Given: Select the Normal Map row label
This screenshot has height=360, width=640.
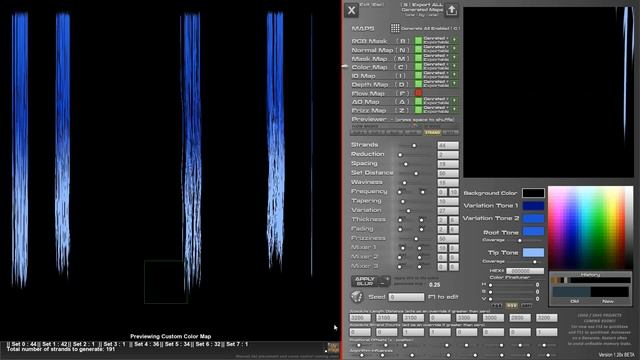Looking at the screenshot, I should click(372, 50).
